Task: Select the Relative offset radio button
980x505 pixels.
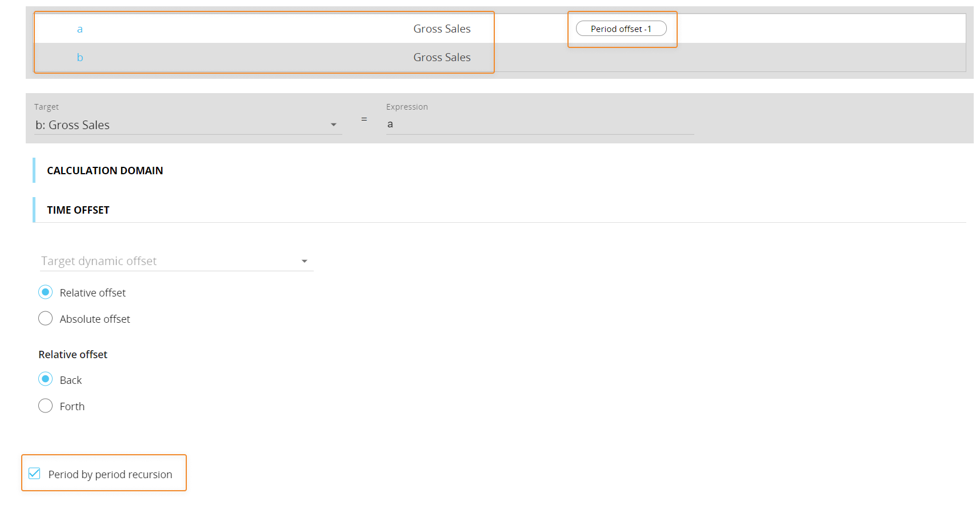Action: [x=46, y=292]
